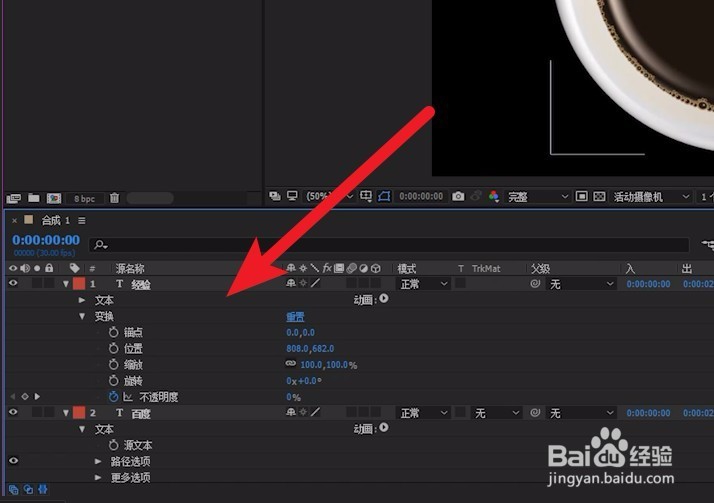Toggle the transparency grid icon
Image resolution: width=714 pixels, height=503 pixels.
pos(600,196)
